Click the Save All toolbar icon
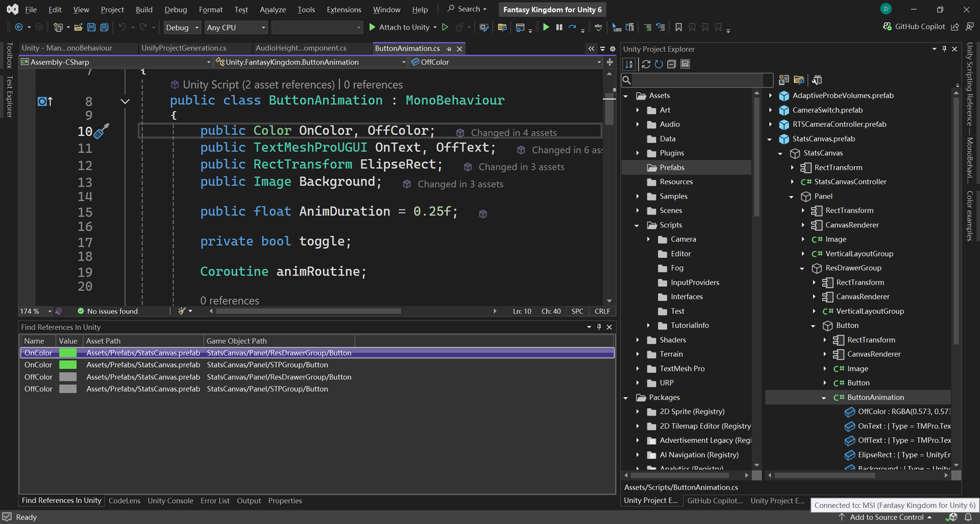980x524 pixels. tap(104, 27)
